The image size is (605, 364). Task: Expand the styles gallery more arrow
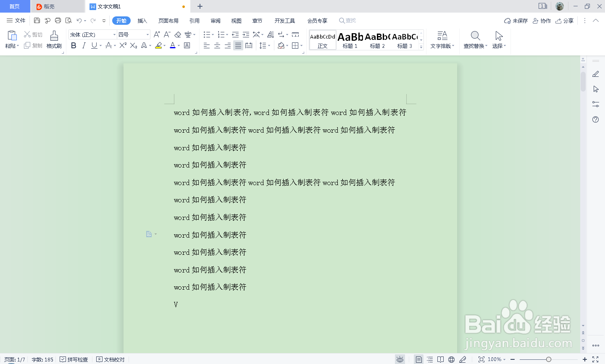(421, 47)
